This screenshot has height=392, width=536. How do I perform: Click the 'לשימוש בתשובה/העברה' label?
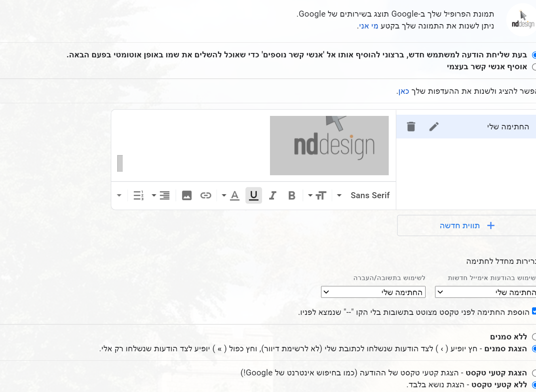390,278
